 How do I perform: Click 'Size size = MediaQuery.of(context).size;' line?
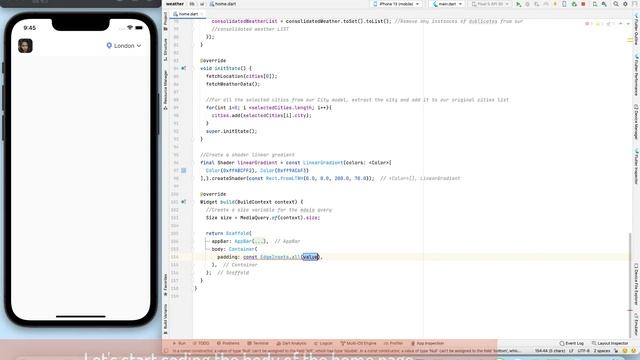[x=263, y=218]
